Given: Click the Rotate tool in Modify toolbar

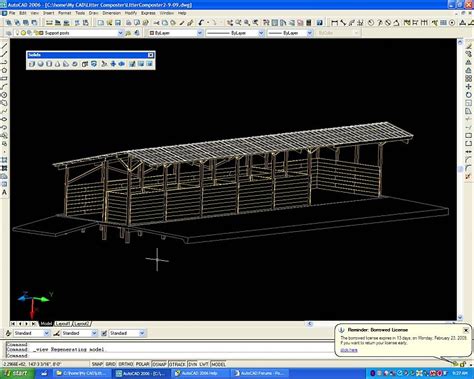Looking at the screenshot, I should pos(469,95).
